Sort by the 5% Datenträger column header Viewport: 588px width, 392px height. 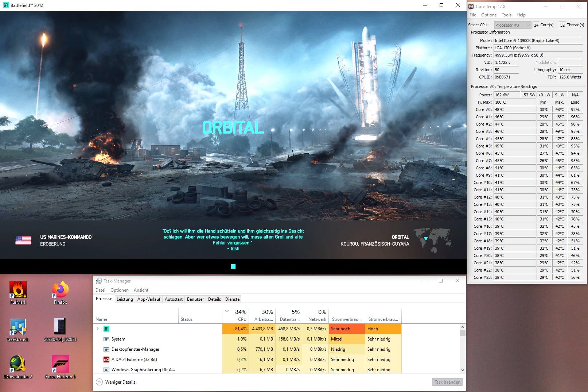pos(289,316)
